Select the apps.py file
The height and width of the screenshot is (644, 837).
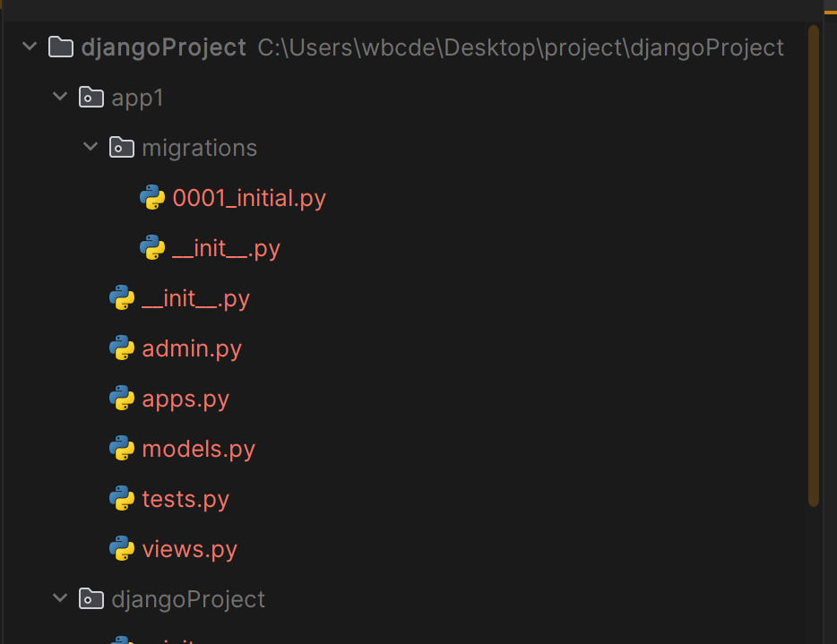pos(186,399)
